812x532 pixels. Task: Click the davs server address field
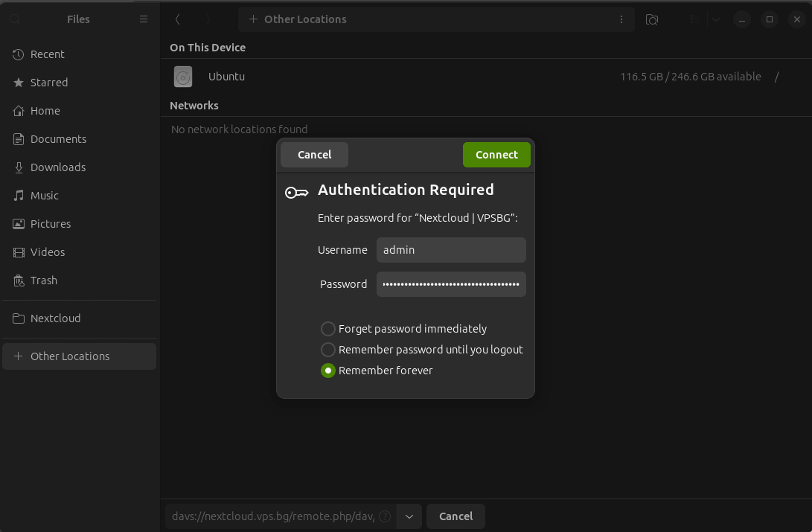point(281,516)
